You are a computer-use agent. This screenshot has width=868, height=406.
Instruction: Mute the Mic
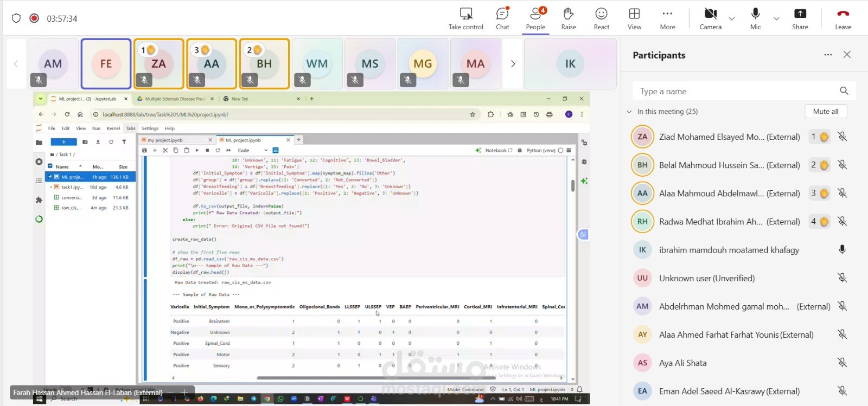755,18
